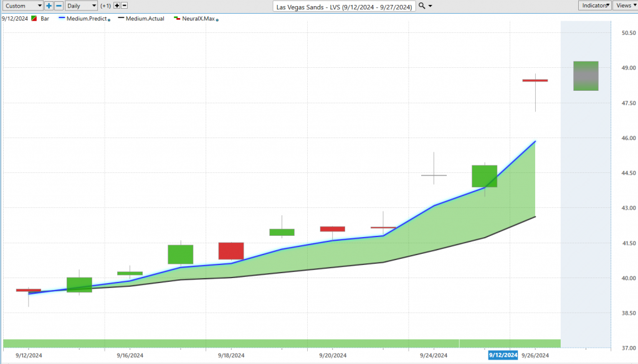Click the black minus forecast decrement button
638x364 pixels.
click(125, 6)
